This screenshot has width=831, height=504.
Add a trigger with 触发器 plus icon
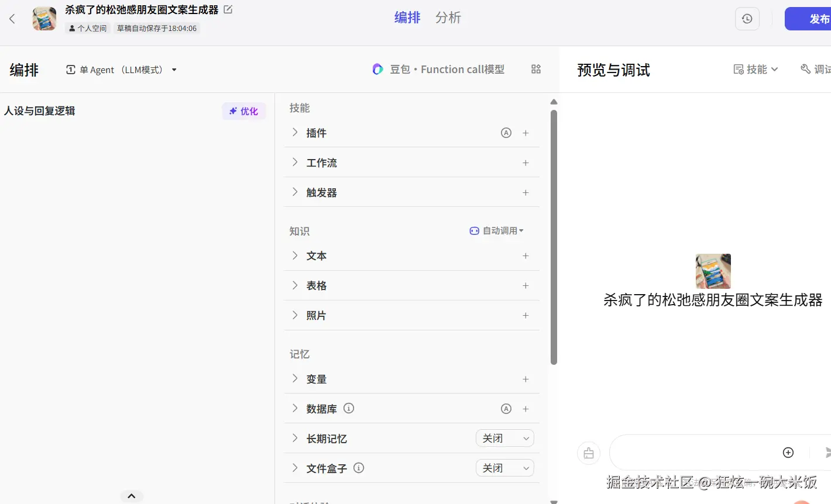[526, 192]
